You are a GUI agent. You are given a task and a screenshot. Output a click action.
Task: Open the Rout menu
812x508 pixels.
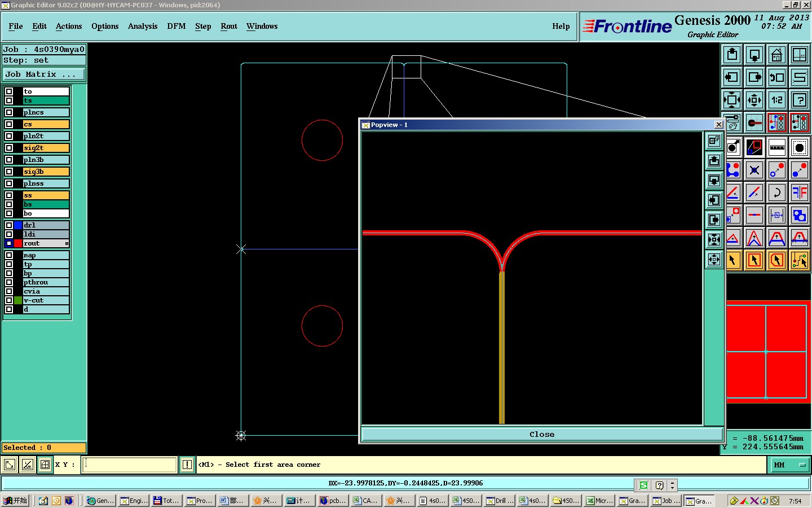point(229,26)
